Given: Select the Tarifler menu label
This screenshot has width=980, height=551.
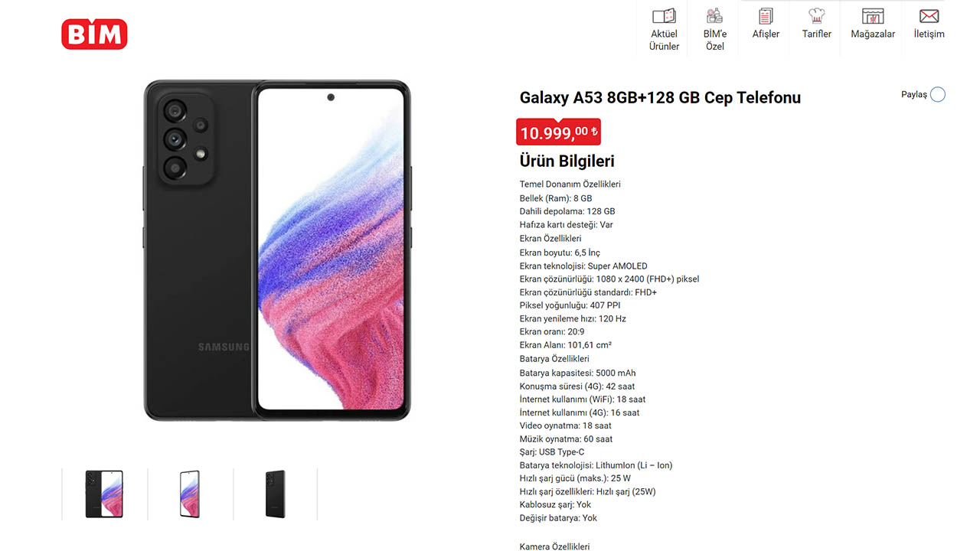Looking at the screenshot, I should point(816,34).
